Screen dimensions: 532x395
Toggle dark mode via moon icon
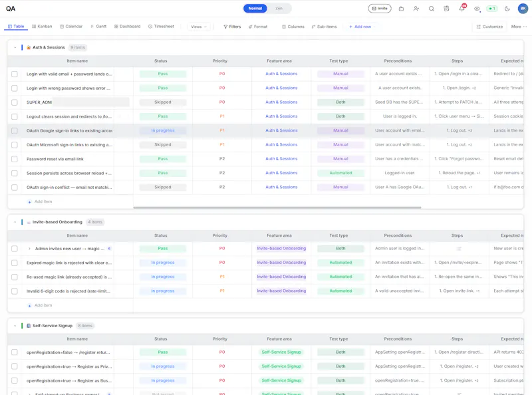pyautogui.click(x=507, y=9)
